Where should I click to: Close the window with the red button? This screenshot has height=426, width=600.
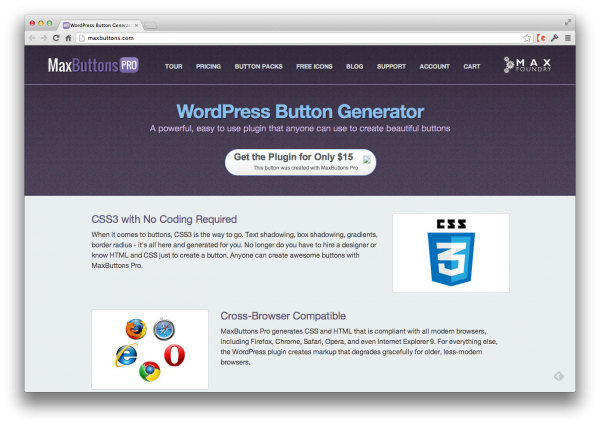click(x=32, y=23)
